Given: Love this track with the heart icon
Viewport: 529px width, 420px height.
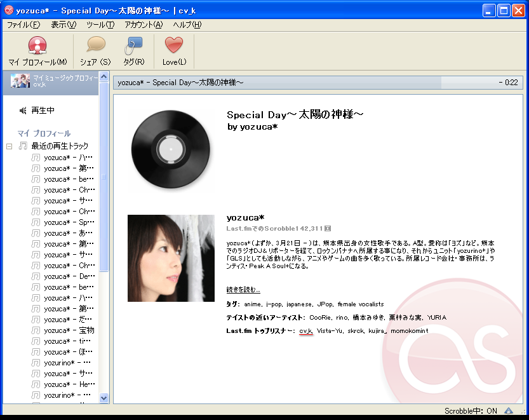Looking at the screenshot, I should tap(174, 45).
